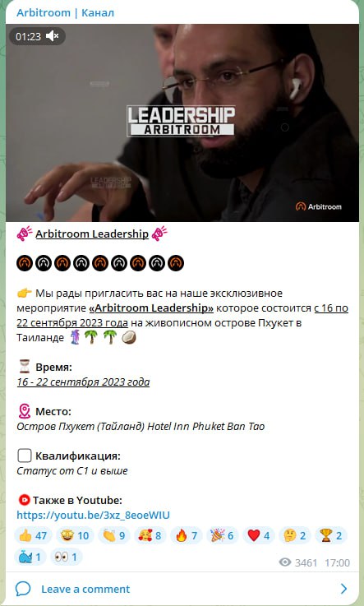React with the party popper emoji
Screen dimensions: 364x606
(x=223, y=535)
